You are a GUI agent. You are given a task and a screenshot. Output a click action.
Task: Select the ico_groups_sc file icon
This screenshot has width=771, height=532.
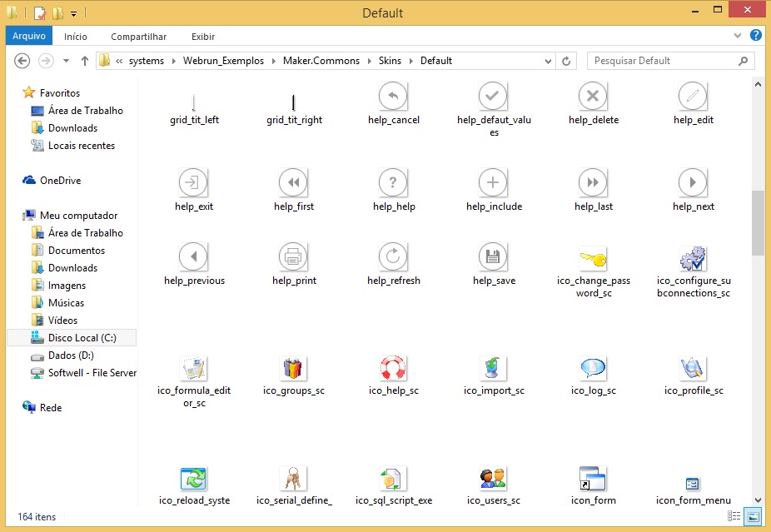293,367
